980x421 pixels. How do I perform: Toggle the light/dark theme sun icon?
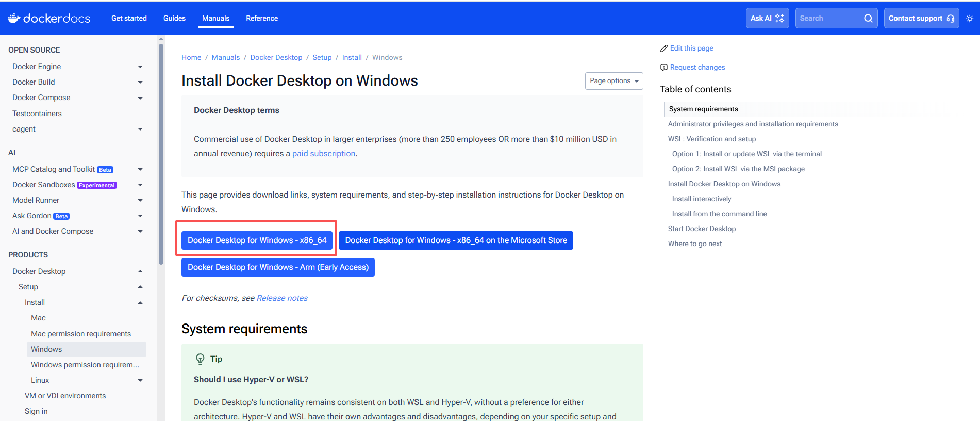tap(970, 18)
